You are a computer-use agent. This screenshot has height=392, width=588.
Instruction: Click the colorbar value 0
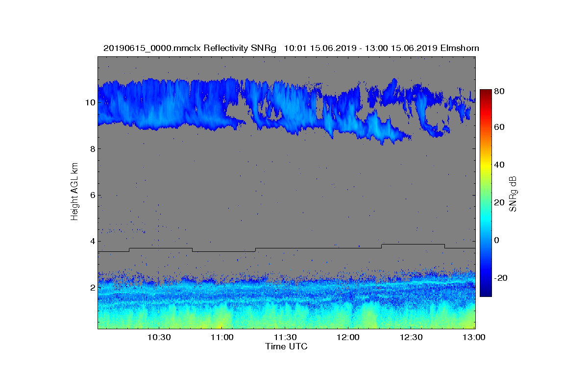pos(498,240)
